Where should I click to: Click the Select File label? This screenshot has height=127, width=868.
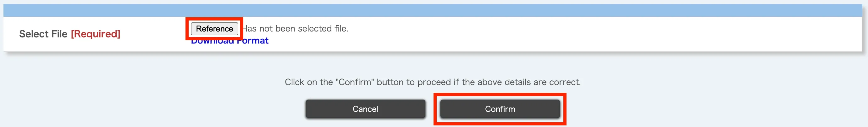pyautogui.click(x=43, y=34)
